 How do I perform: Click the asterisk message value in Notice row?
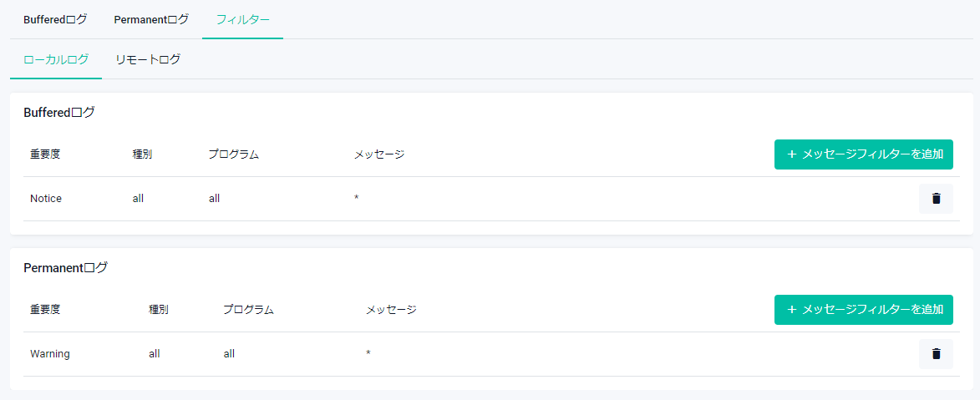[357, 199]
